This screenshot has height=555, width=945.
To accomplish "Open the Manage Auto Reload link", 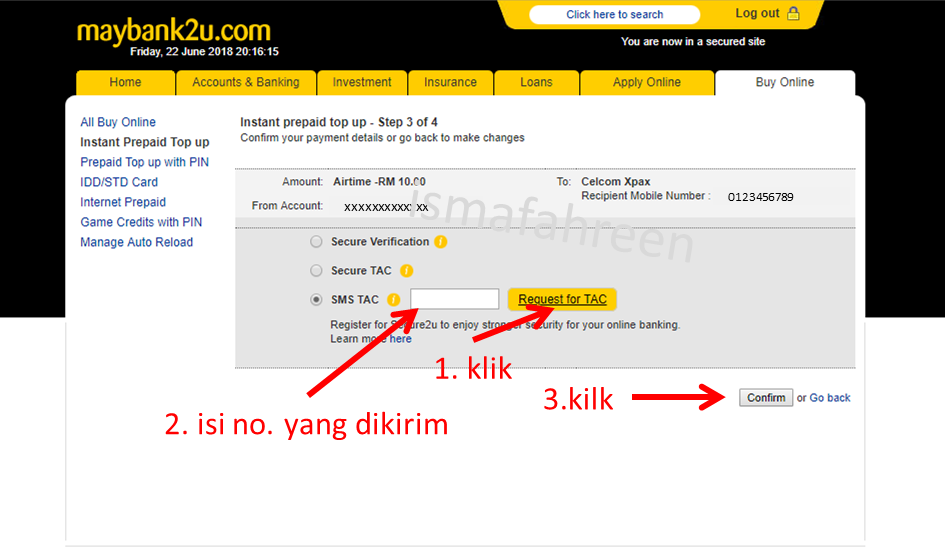I will pyautogui.click(x=137, y=242).
